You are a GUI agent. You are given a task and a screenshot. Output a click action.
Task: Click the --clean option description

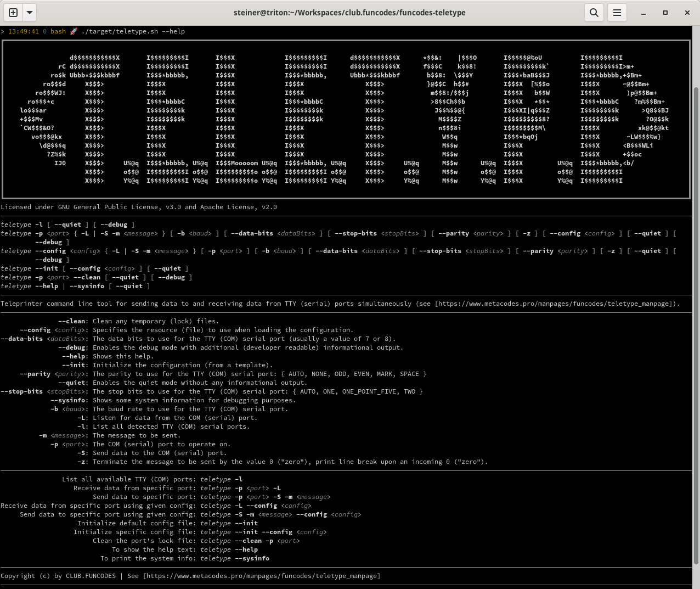pos(156,321)
